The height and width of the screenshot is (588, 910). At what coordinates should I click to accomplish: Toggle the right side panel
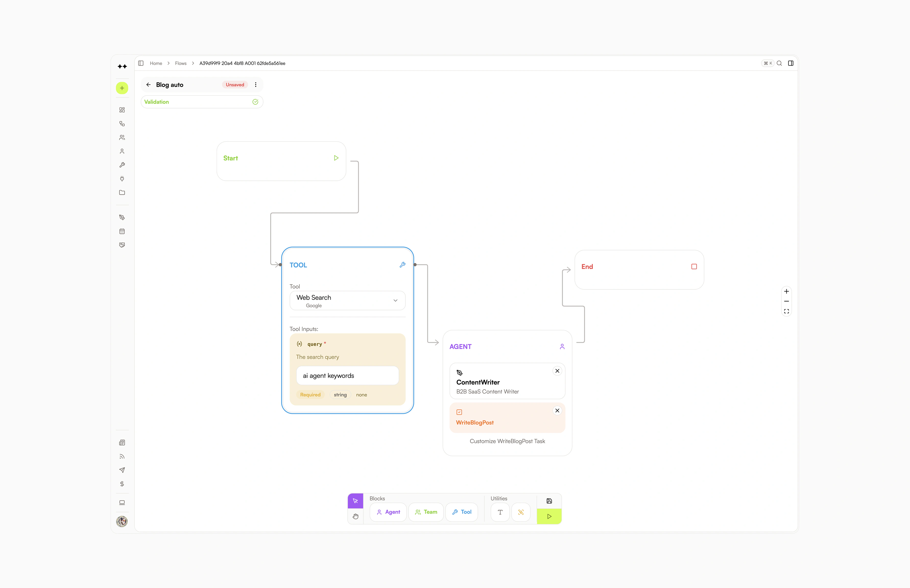(791, 63)
